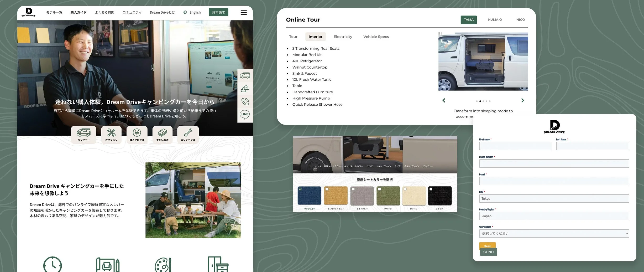The height and width of the screenshot is (272, 644).
Task: Click the clock icon at the page bottom
Action: [x=53, y=264]
